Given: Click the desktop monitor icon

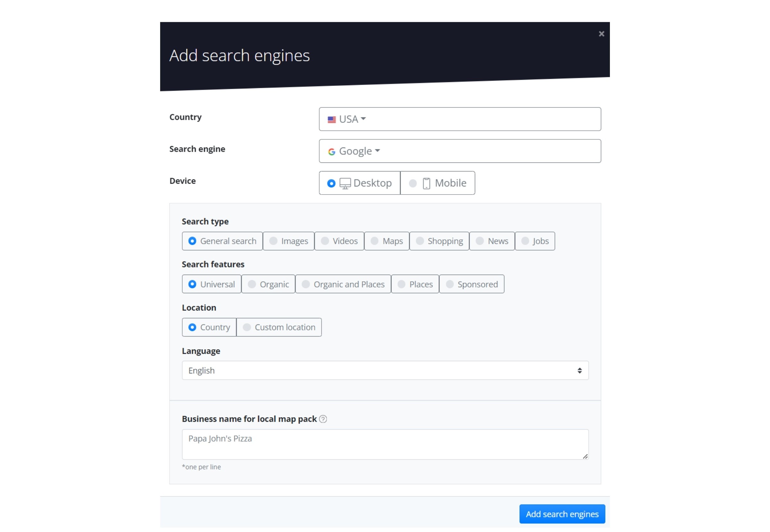Looking at the screenshot, I should [345, 183].
